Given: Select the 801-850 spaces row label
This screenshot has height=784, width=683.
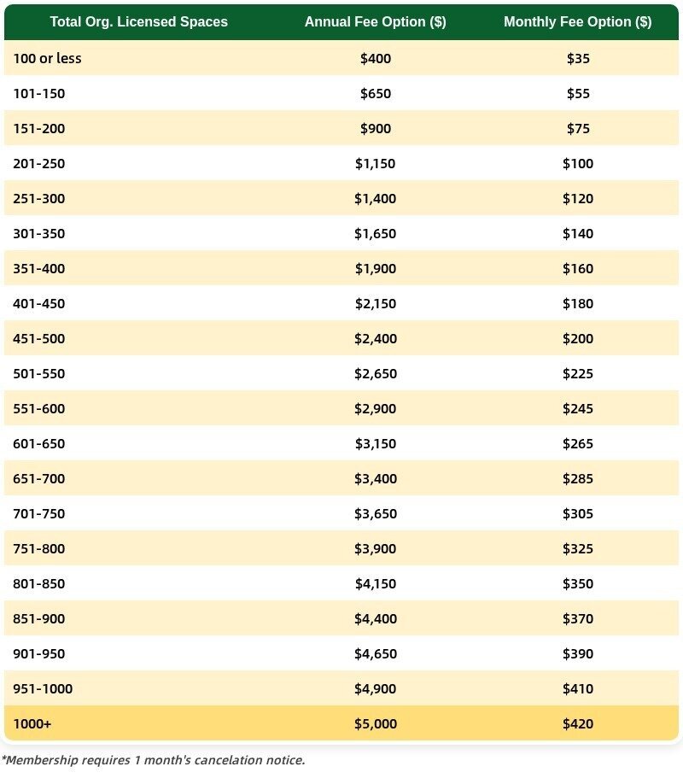Looking at the screenshot, I should (x=39, y=584).
